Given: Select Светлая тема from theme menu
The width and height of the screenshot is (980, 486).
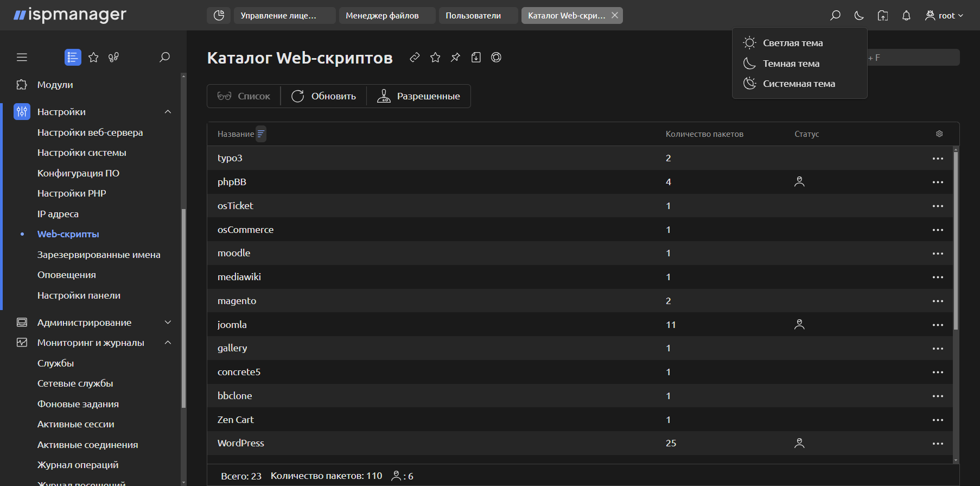Looking at the screenshot, I should [792, 43].
